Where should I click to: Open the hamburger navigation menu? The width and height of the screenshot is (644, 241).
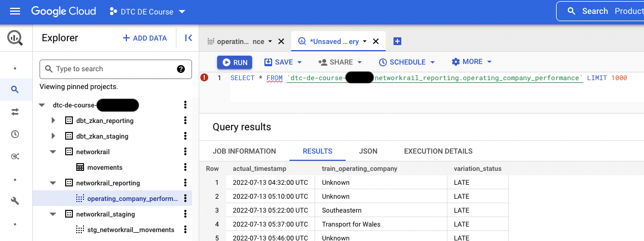tap(15, 12)
